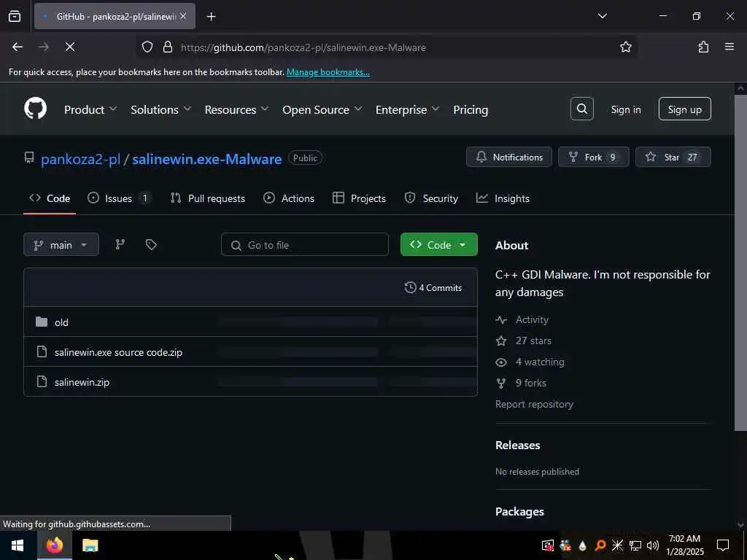747x560 pixels.
Task: Click the site security padlock icon
Action: (x=167, y=47)
